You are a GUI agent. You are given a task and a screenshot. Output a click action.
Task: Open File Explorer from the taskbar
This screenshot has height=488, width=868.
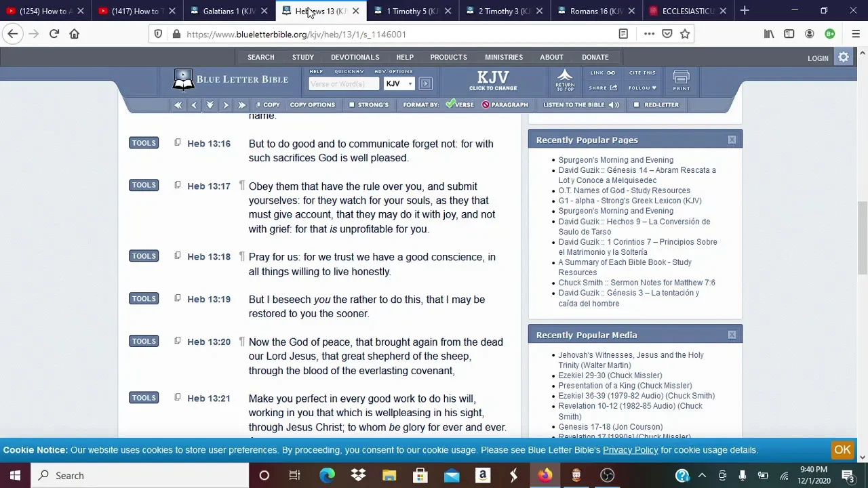389,476
